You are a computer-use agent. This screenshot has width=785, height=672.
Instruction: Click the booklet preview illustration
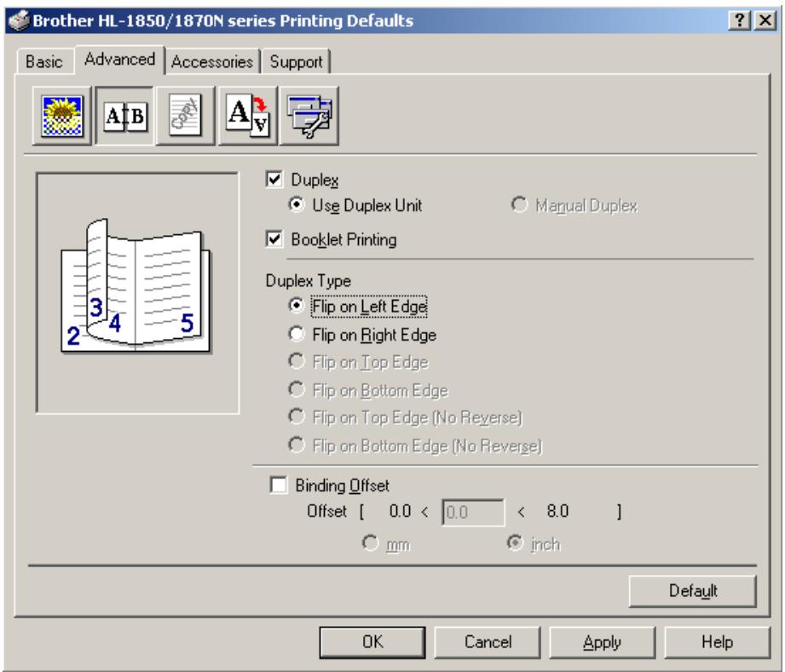(136, 285)
